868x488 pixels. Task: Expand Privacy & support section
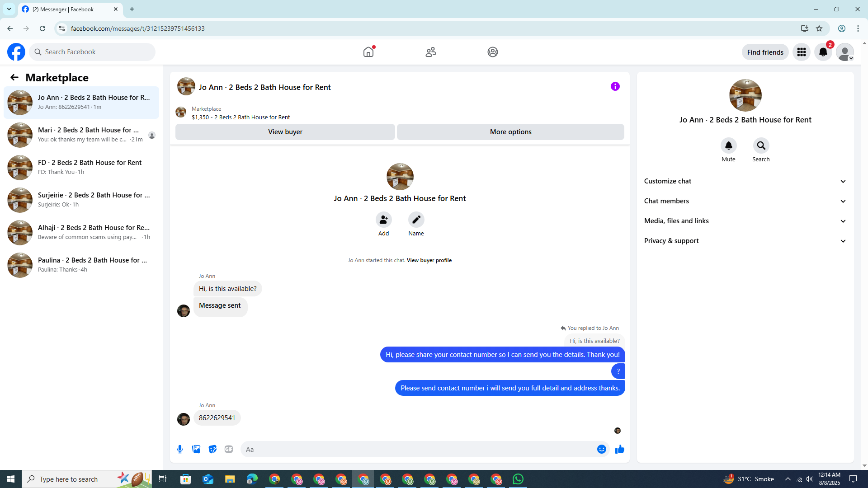[745, 241]
